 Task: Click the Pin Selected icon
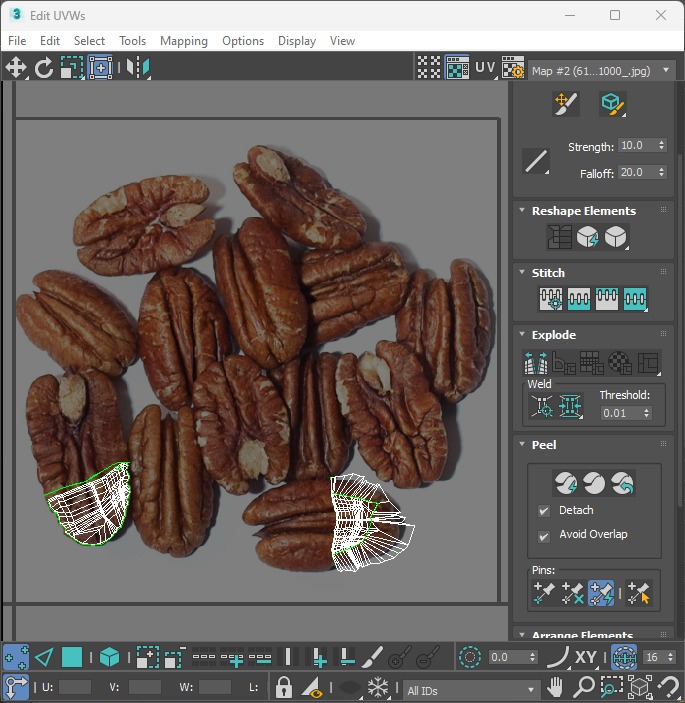point(543,593)
